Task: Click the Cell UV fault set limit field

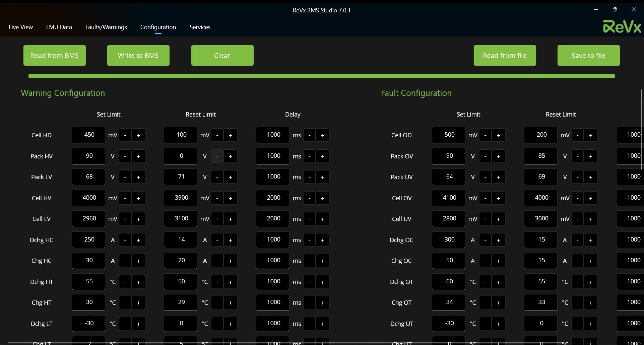Action: [x=449, y=219]
